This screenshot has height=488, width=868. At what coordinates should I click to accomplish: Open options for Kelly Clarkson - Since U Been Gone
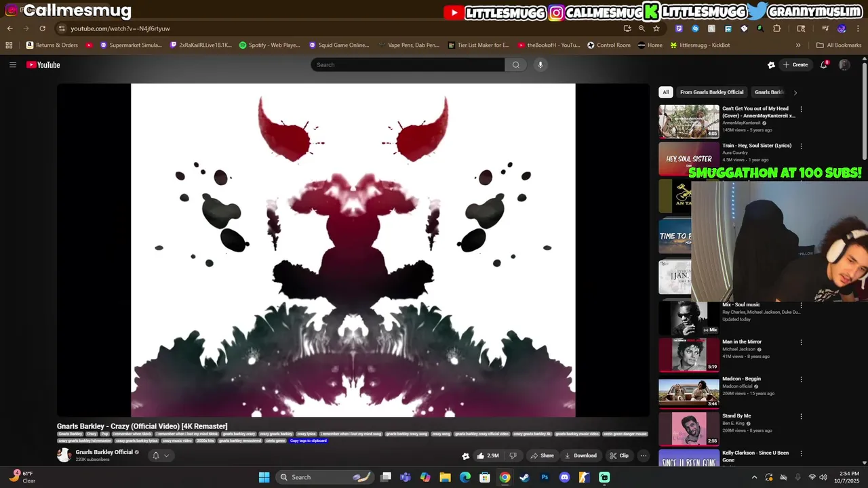coord(801,453)
